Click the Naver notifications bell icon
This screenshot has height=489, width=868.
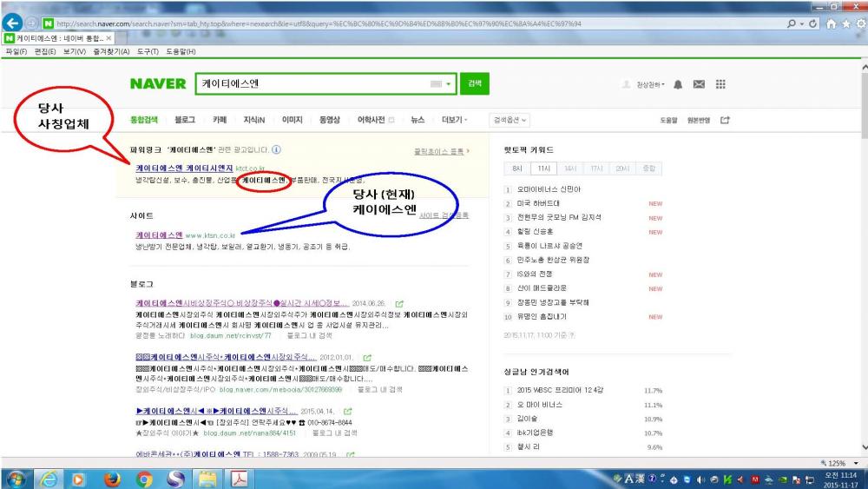(x=678, y=84)
